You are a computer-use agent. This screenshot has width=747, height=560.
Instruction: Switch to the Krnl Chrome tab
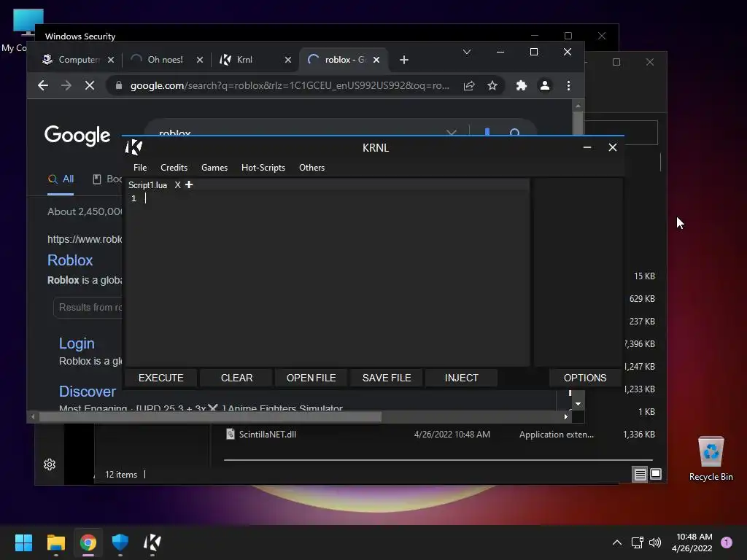click(244, 60)
